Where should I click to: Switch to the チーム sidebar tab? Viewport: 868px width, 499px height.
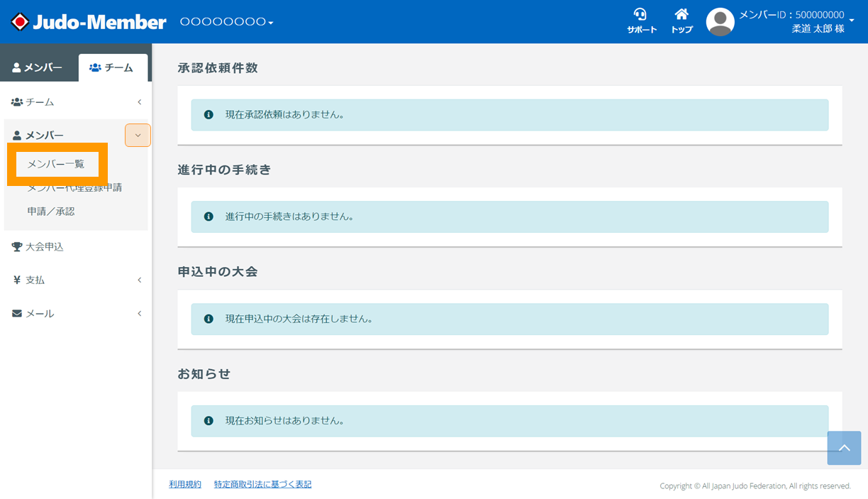pyautogui.click(x=112, y=67)
